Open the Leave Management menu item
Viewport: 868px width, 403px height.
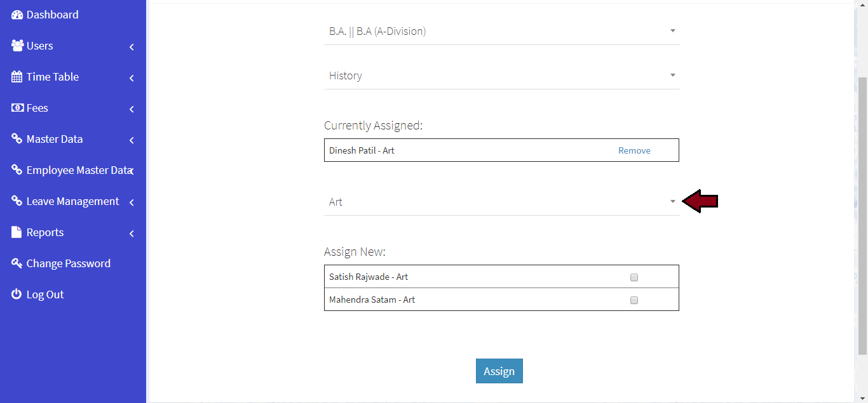pos(72,201)
